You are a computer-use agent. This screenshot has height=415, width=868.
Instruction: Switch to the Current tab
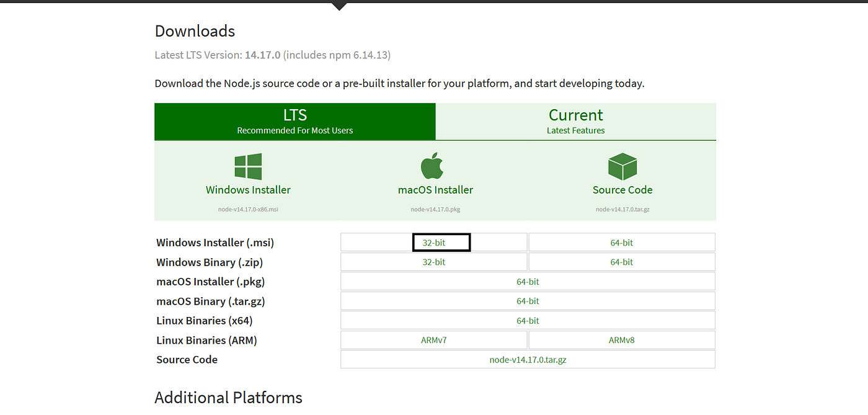[576, 122]
